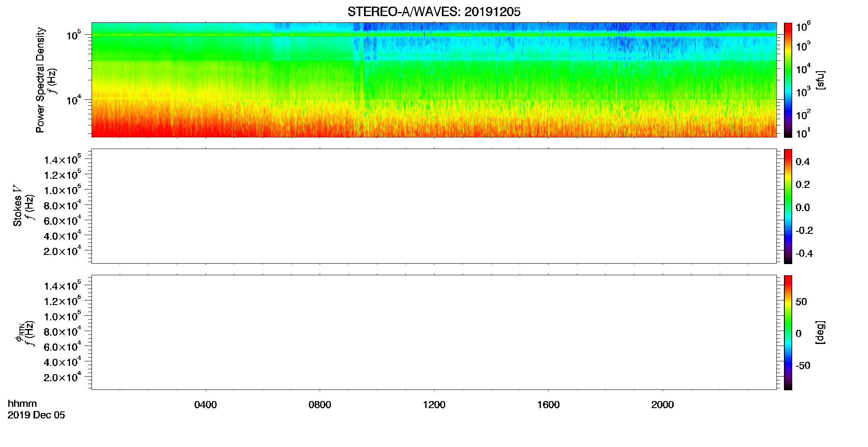Click the 0800 time tick label

point(320,405)
